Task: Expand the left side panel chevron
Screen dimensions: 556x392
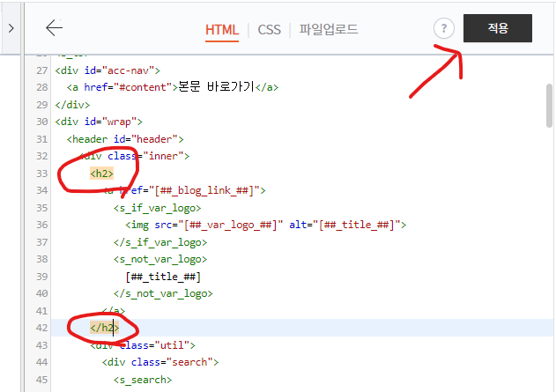Action: 11,28
